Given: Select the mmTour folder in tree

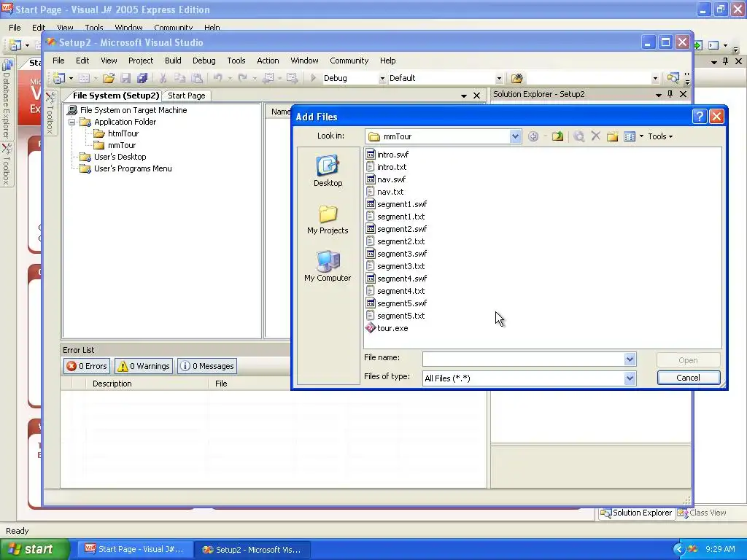Looking at the screenshot, I should point(115,145).
